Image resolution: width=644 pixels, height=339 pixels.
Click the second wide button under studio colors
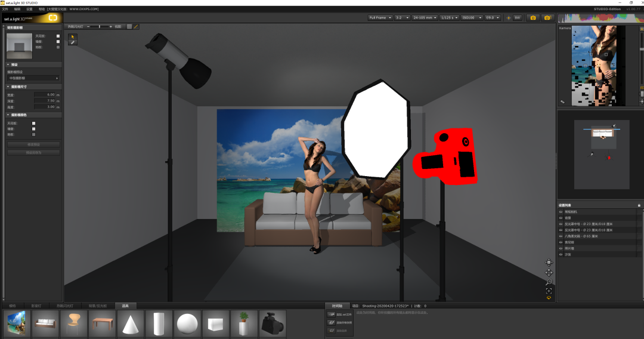[33, 152]
